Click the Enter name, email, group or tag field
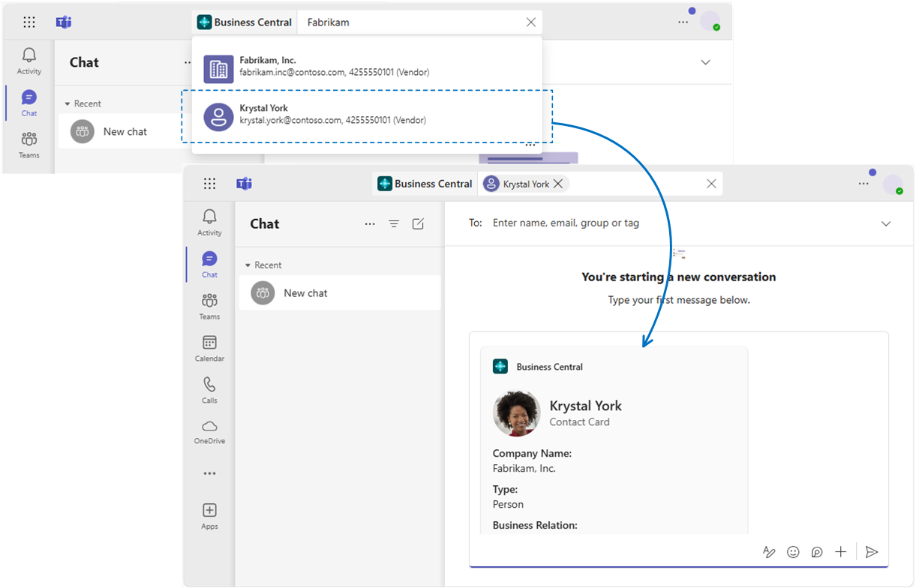916x588 pixels. coord(566,223)
